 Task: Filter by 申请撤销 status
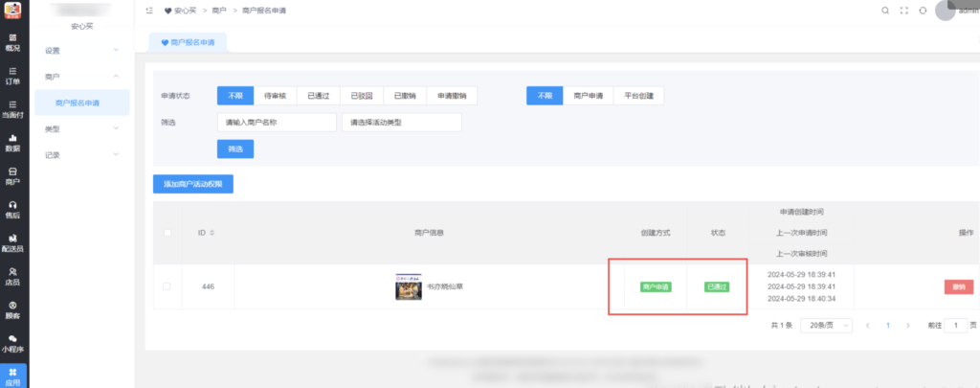[452, 96]
